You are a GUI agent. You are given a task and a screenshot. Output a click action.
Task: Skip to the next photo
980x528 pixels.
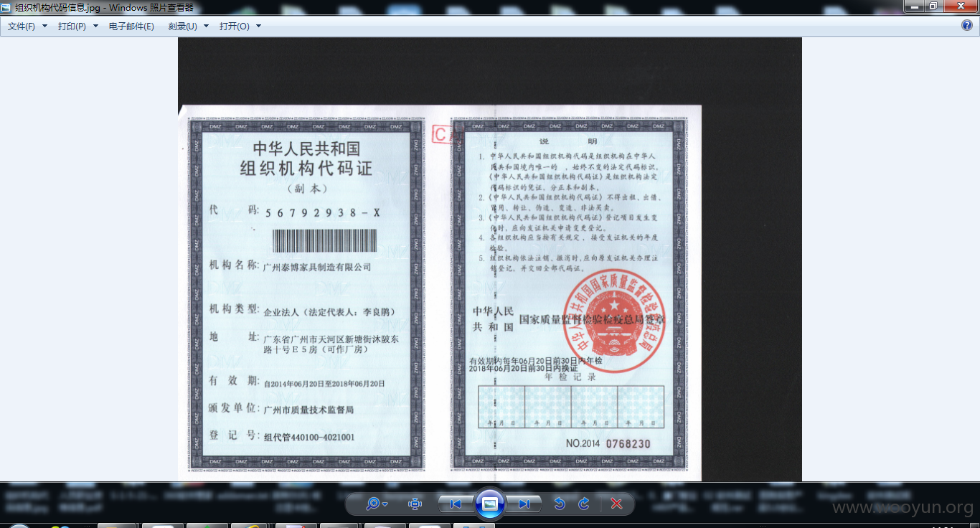[524, 504]
